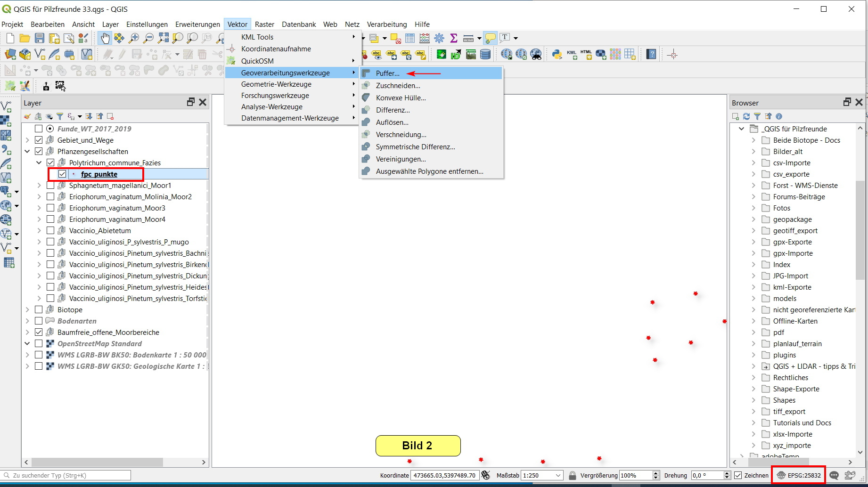The width and height of the screenshot is (868, 487).
Task: Collapse the Pflanzengesellschaften layer group
Action: (27, 152)
